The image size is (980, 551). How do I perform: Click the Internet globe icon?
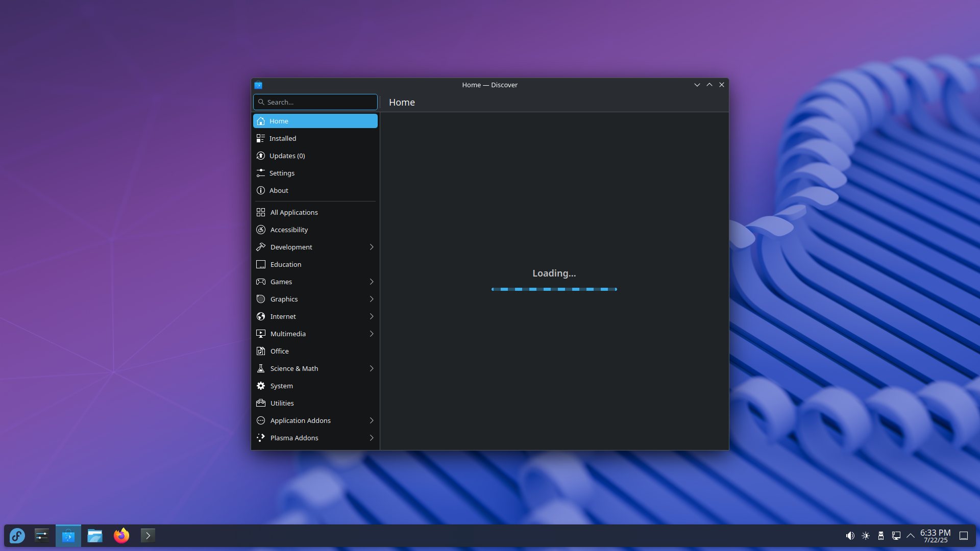(261, 316)
